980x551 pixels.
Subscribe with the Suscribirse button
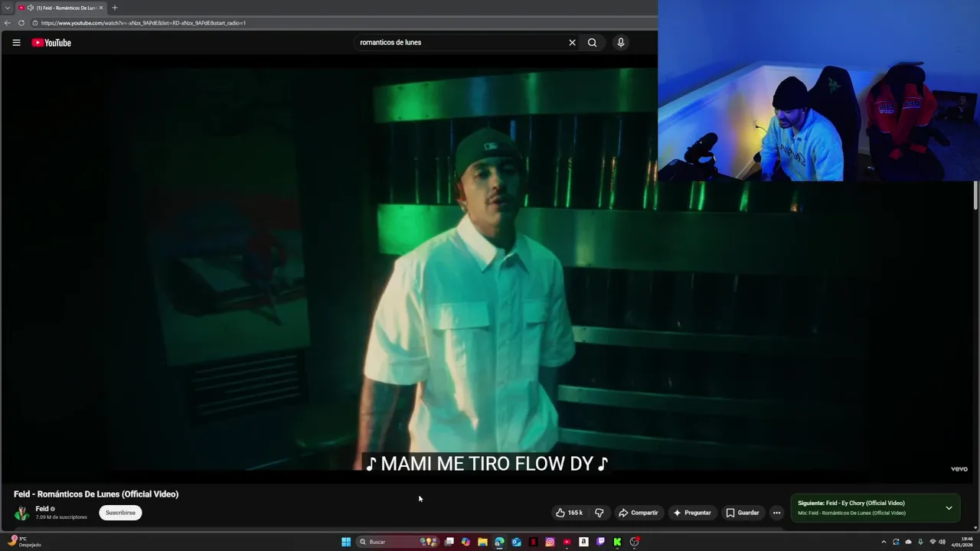coord(120,513)
